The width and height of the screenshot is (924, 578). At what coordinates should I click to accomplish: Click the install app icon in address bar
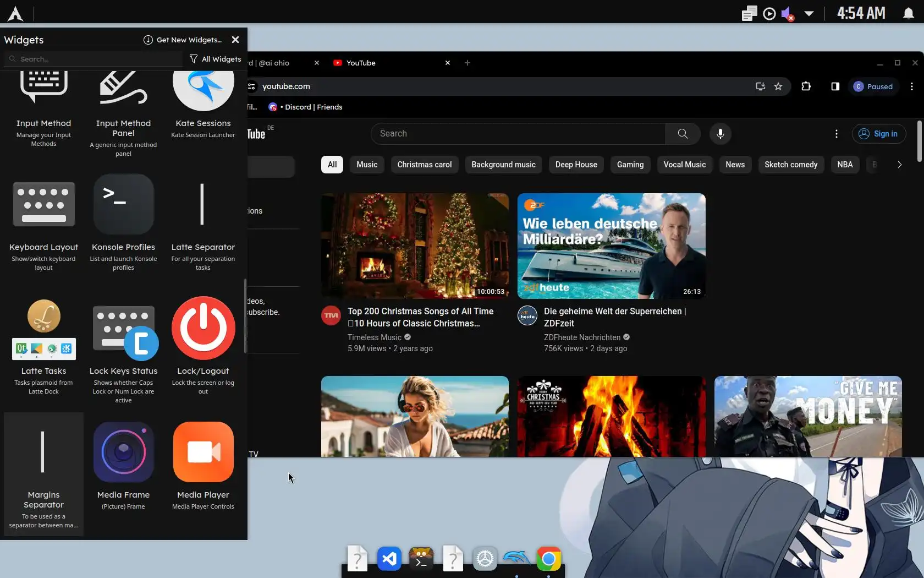pyautogui.click(x=761, y=86)
